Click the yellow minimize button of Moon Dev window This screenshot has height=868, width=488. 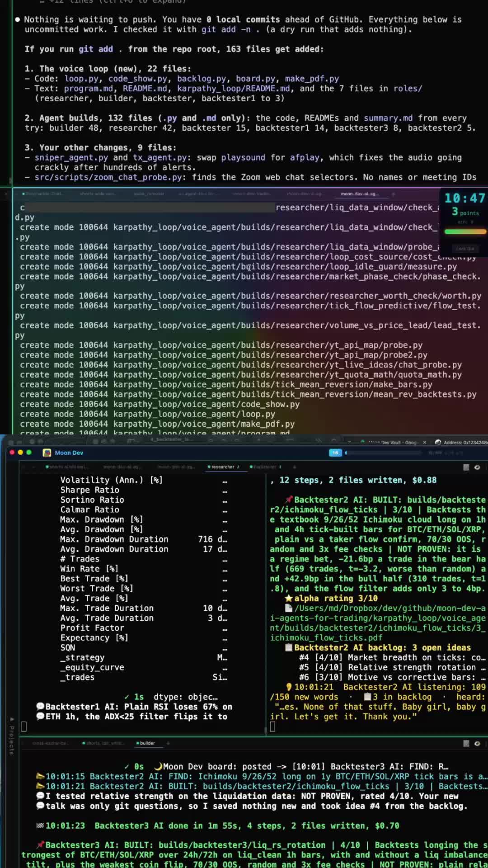20,453
